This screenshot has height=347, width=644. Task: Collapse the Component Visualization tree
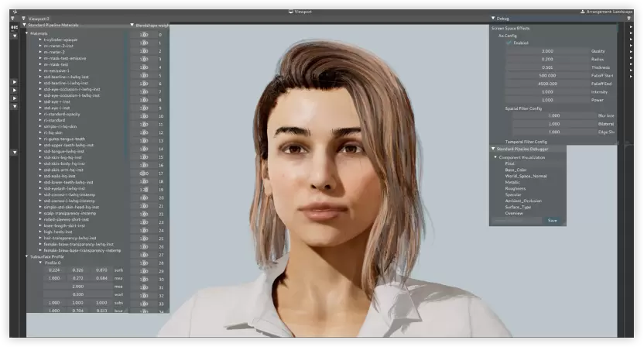495,157
